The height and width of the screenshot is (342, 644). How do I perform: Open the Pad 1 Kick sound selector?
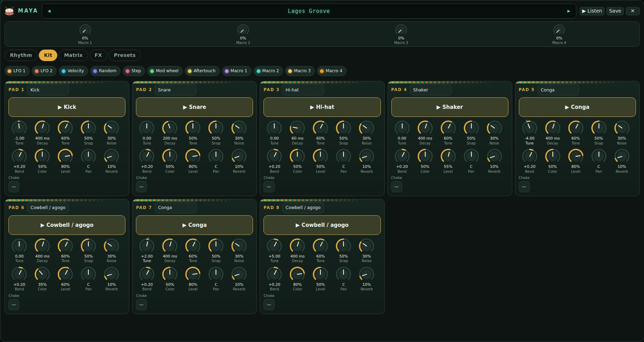[x=48, y=90]
